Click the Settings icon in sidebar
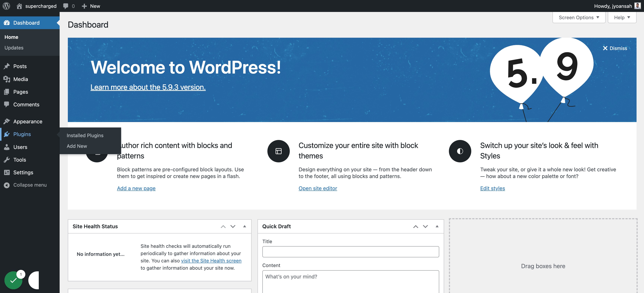644x293 pixels. tap(7, 172)
